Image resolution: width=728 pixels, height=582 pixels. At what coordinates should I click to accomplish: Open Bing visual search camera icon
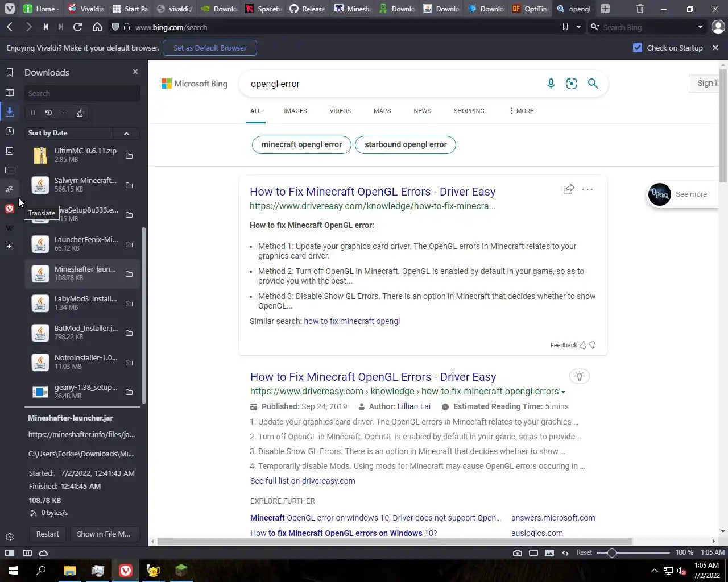[x=572, y=84]
